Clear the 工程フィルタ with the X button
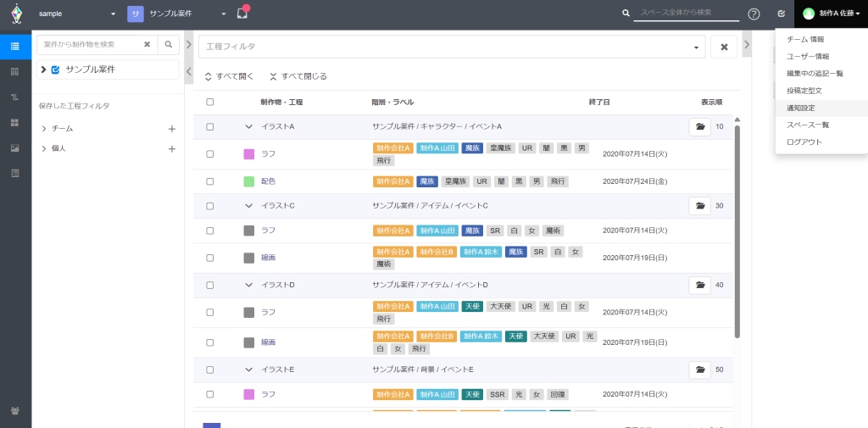868x428 pixels. click(724, 47)
